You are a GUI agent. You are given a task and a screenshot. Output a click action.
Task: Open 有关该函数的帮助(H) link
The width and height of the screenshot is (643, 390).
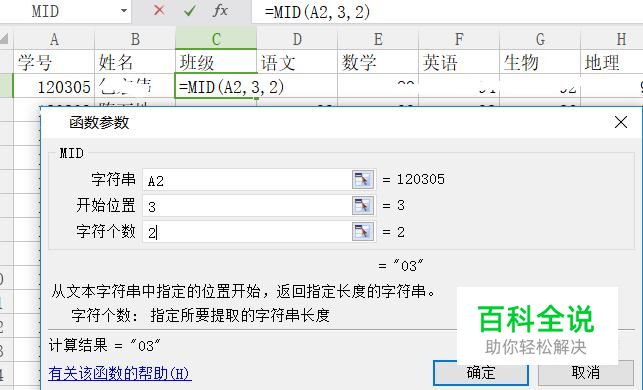point(119,373)
